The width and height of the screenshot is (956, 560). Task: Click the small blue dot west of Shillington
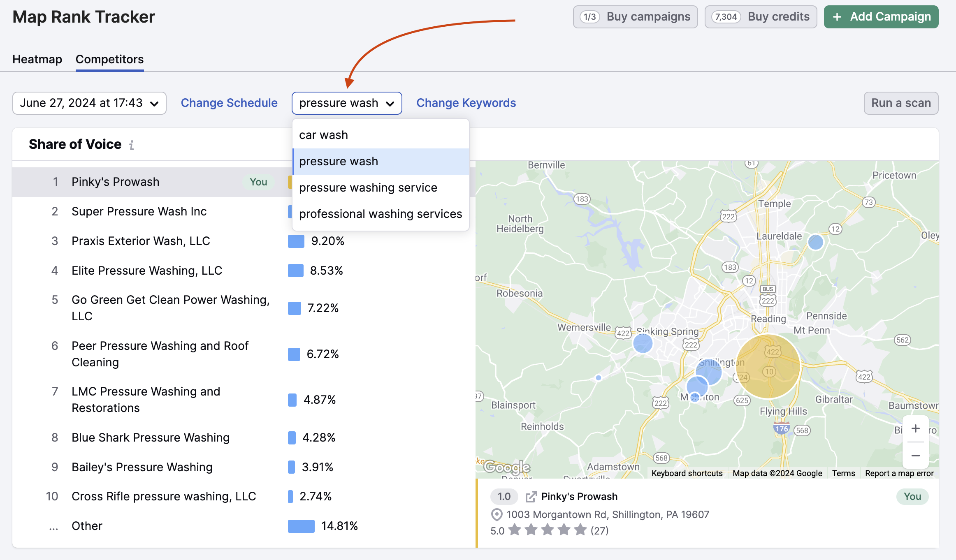[599, 377]
